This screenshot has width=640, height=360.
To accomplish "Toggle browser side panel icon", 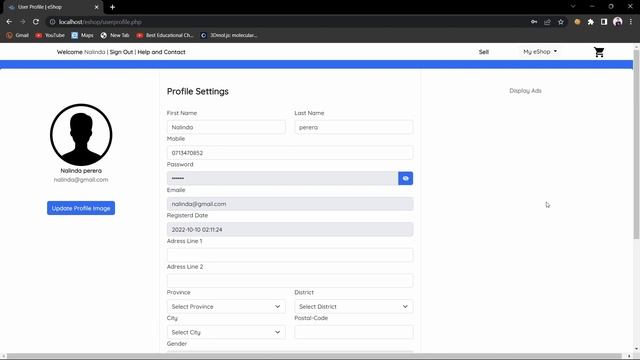I will [x=604, y=22].
